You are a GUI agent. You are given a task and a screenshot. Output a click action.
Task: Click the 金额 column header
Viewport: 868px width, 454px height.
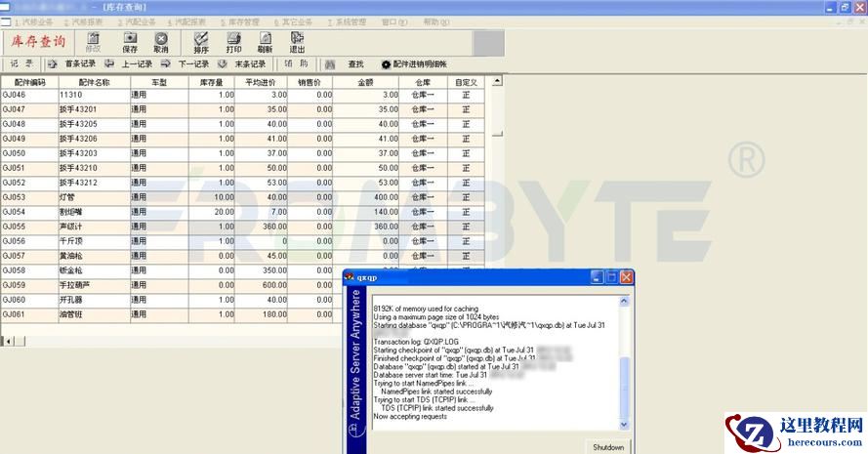365,82
